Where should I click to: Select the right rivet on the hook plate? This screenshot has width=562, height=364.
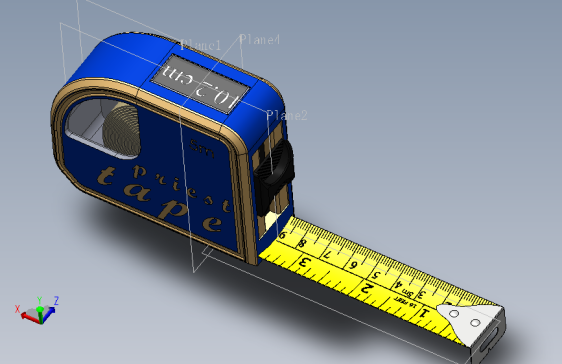point(475,323)
